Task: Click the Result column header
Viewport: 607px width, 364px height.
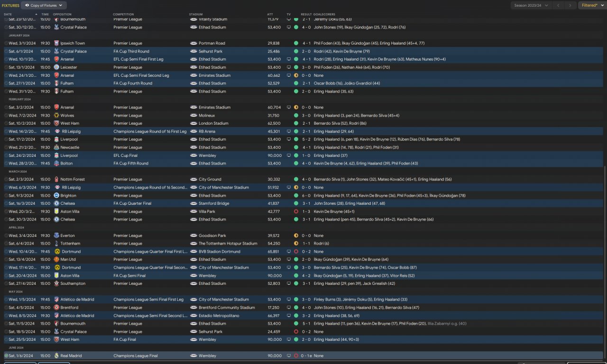Action: [x=306, y=14]
